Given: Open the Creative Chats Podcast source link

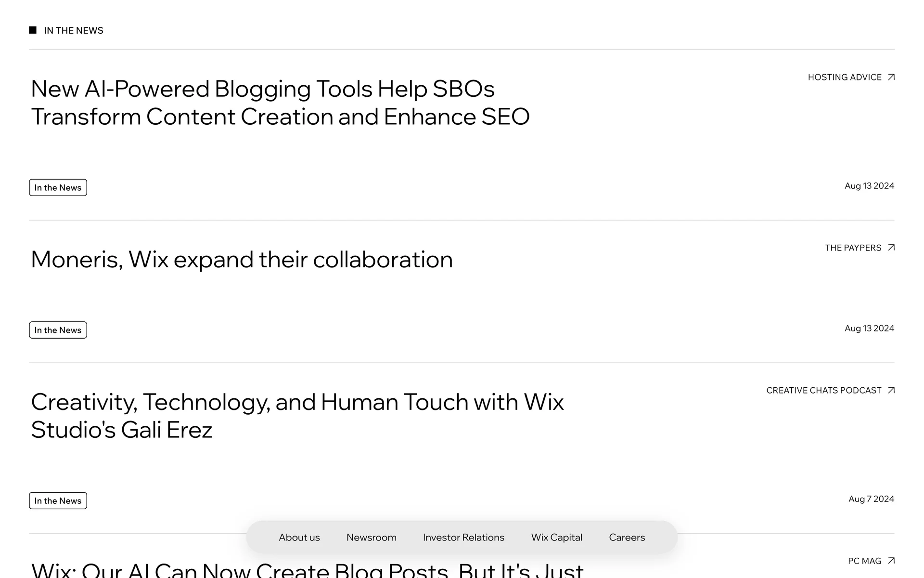Looking at the screenshot, I should point(823,390).
